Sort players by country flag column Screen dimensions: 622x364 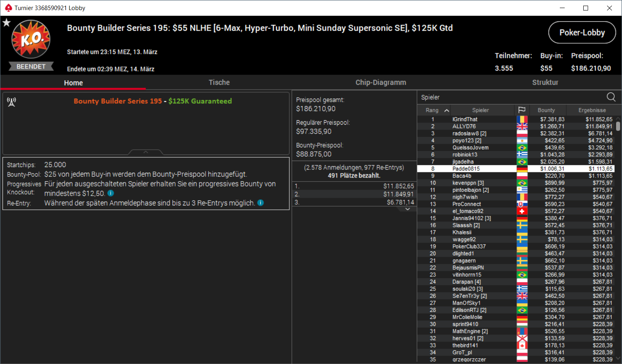[x=521, y=110]
